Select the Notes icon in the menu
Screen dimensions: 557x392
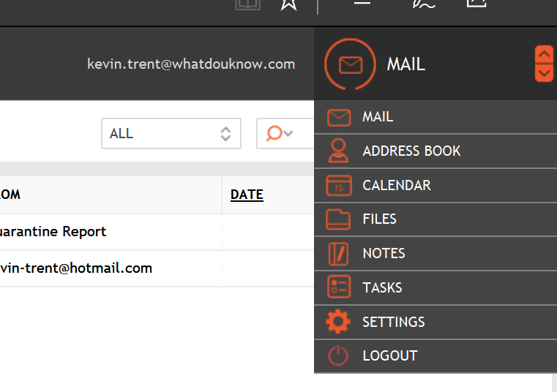click(x=338, y=253)
